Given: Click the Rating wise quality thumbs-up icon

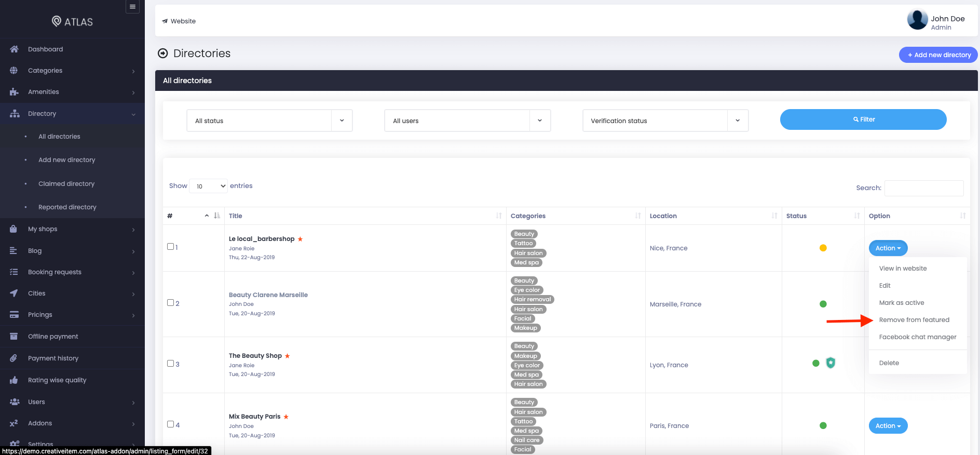Looking at the screenshot, I should click(x=14, y=380).
